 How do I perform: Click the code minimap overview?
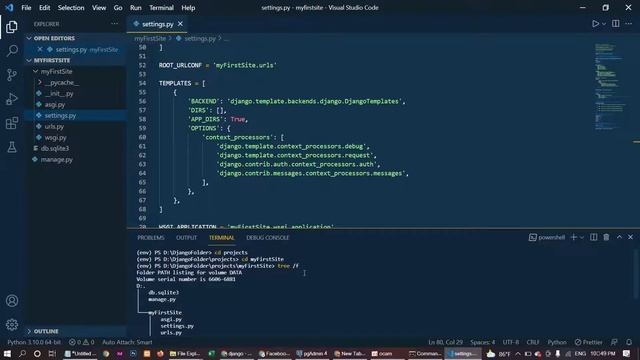tap(611, 87)
